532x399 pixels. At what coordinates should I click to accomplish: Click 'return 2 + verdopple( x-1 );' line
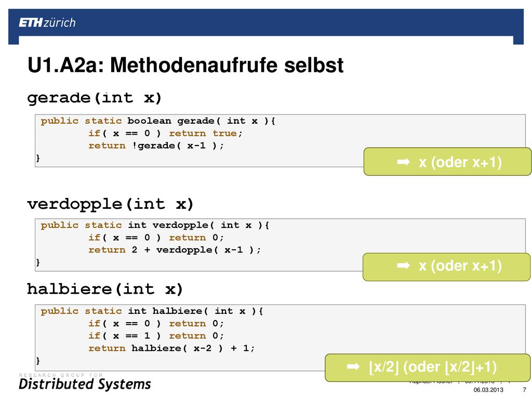pos(175,250)
